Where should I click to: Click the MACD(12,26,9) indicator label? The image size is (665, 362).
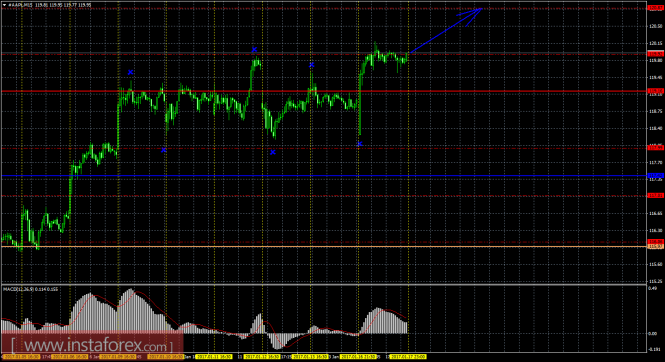click(x=31, y=289)
